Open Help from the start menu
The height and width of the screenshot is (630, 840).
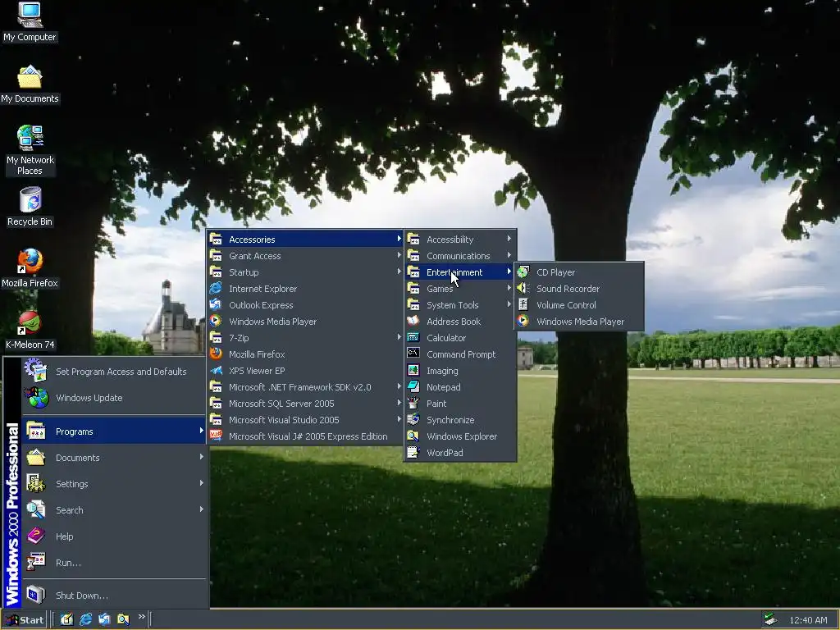tap(114, 536)
